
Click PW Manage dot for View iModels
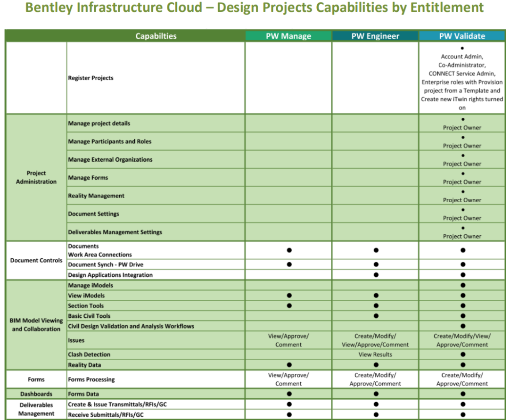[289, 296]
